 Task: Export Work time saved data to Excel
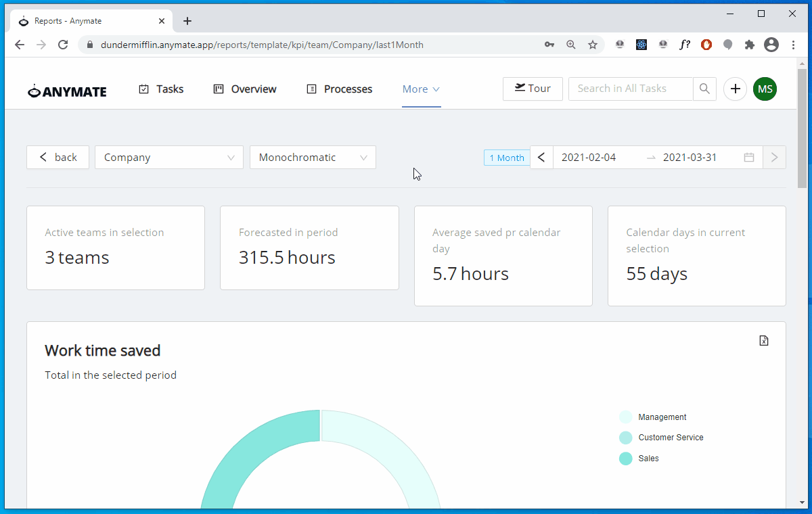[763, 341]
